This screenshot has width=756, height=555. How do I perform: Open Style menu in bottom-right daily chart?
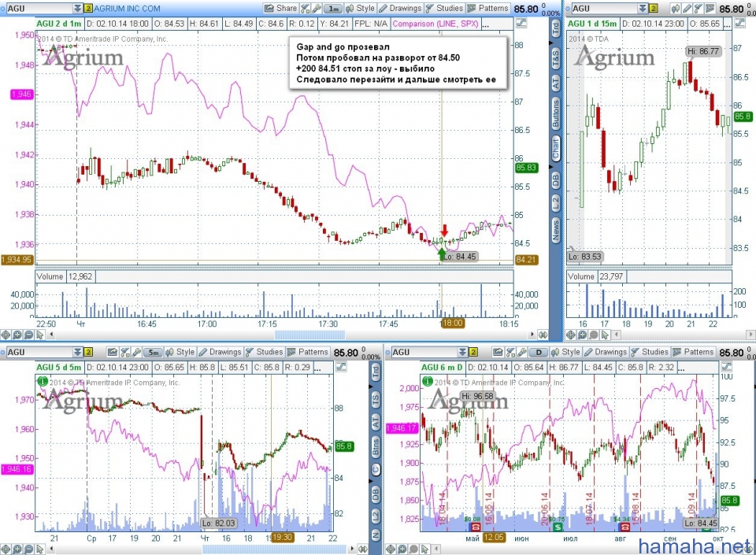565,352
